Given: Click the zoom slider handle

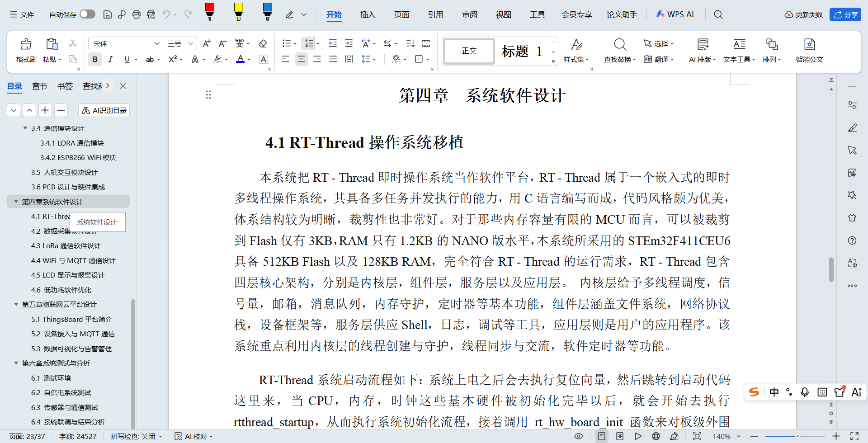Looking at the screenshot, I should pos(797,436).
